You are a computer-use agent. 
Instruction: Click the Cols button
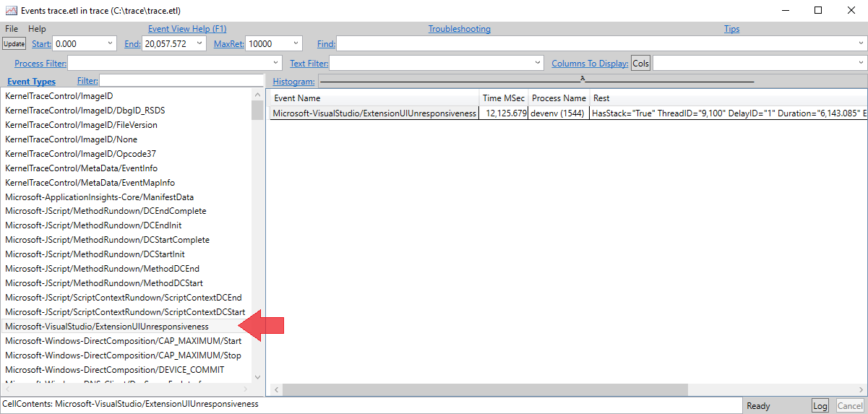pyautogui.click(x=641, y=63)
